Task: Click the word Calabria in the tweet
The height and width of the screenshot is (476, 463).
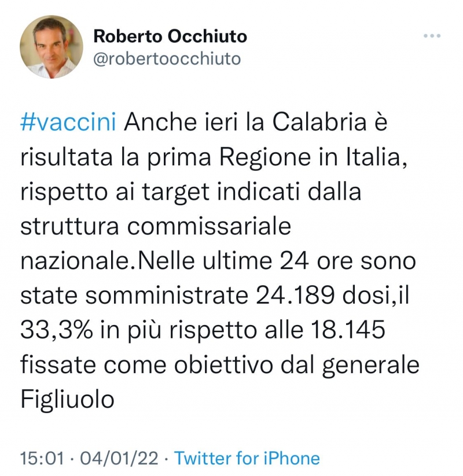Action: [319, 123]
